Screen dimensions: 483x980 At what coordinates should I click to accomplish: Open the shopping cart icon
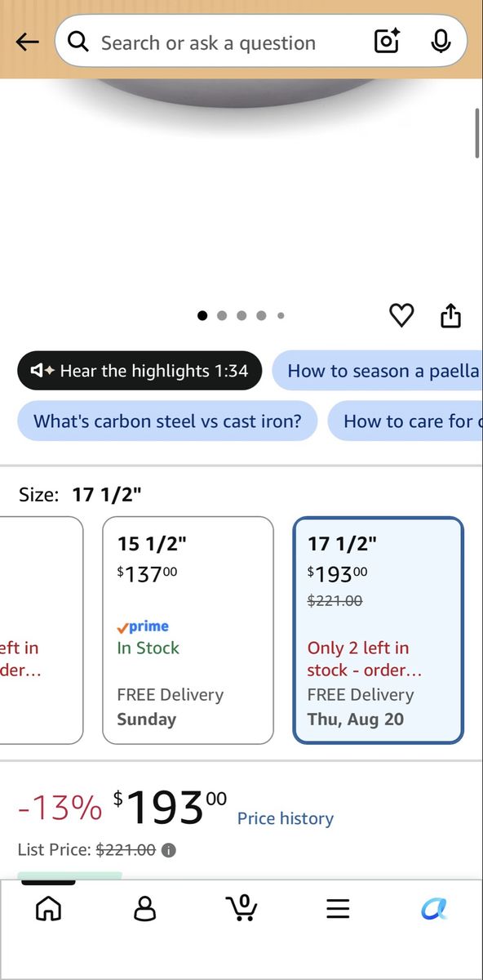tap(241, 907)
